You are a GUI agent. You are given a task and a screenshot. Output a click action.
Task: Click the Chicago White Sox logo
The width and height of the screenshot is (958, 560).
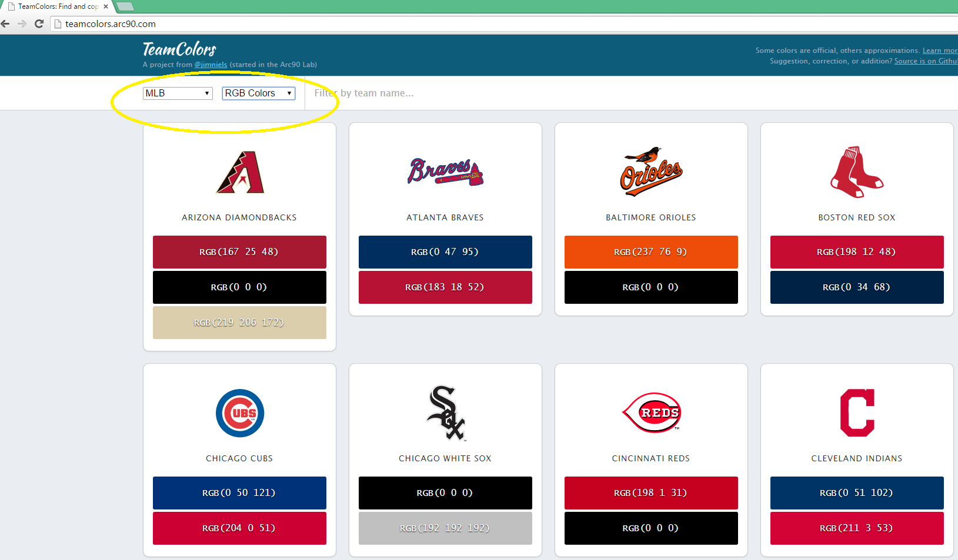tap(446, 413)
